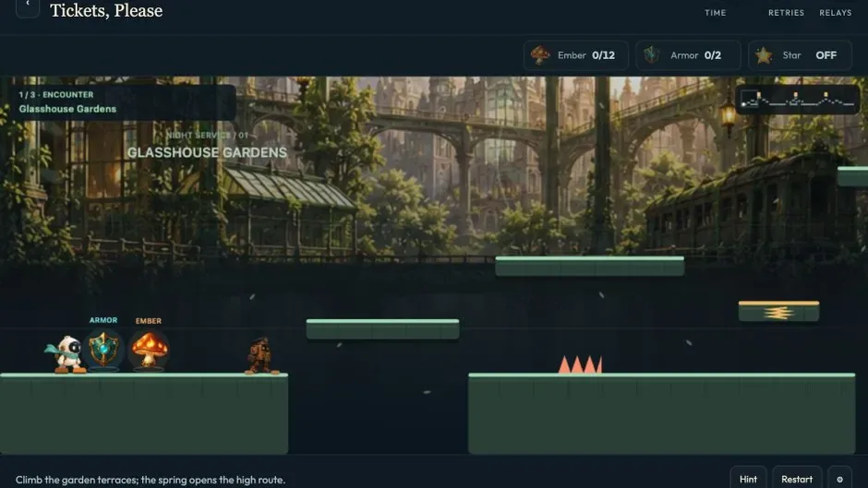Click the gold star icon
Viewport: 868px width, 488px height.
pyautogui.click(x=764, y=55)
